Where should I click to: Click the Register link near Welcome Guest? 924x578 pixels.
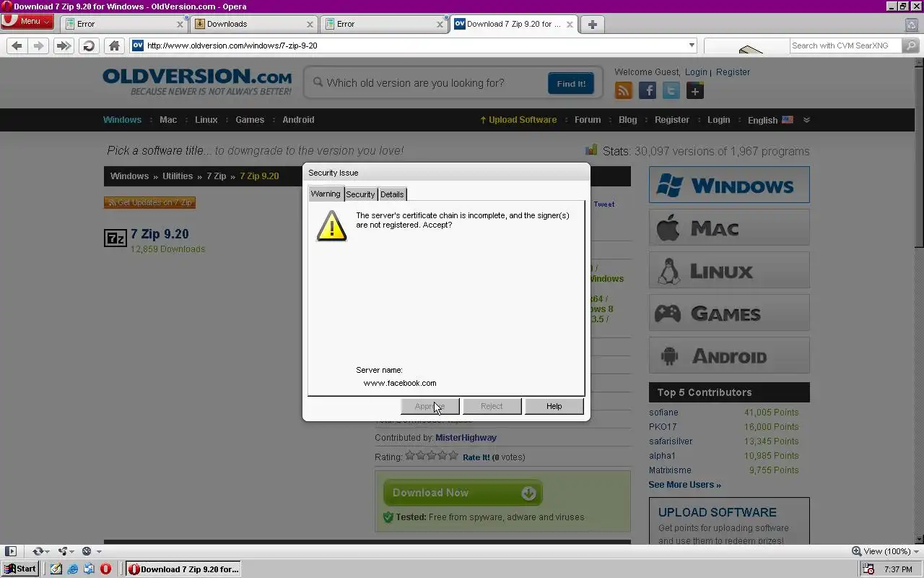[x=733, y=72]
